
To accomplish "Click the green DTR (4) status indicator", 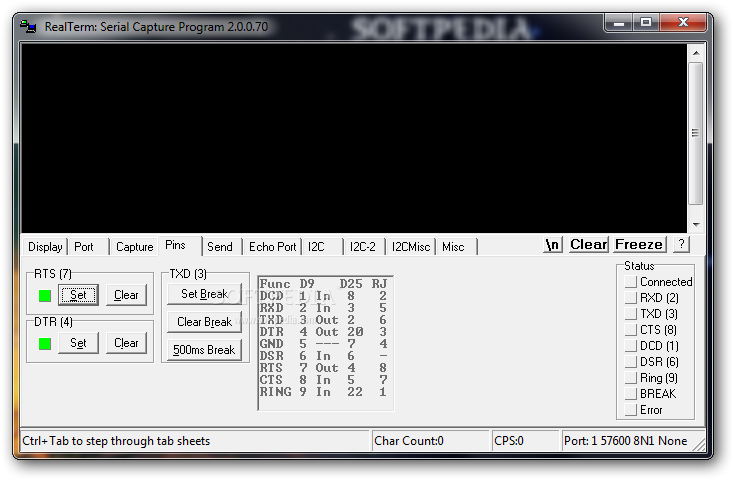I will [x=45, y=343].
